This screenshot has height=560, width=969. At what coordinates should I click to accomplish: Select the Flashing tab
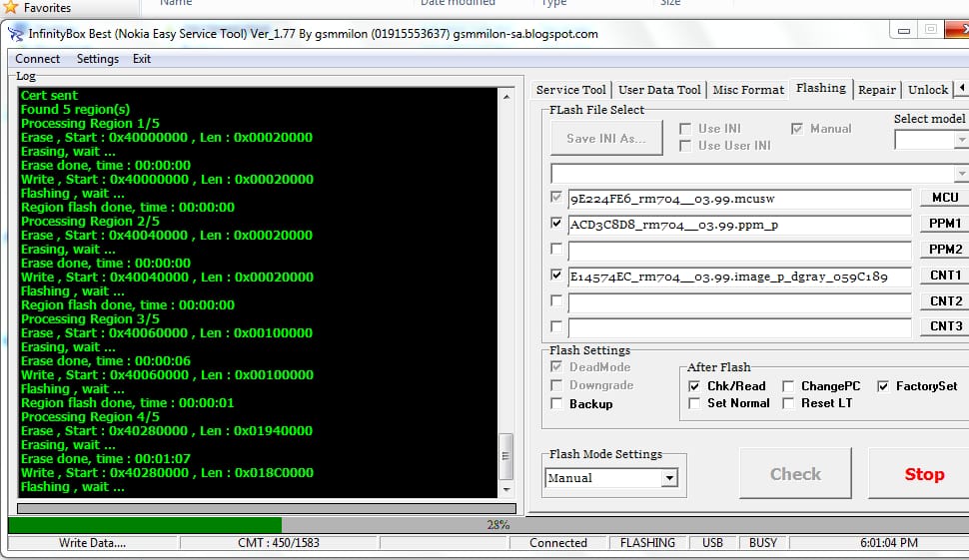point(821,88)
